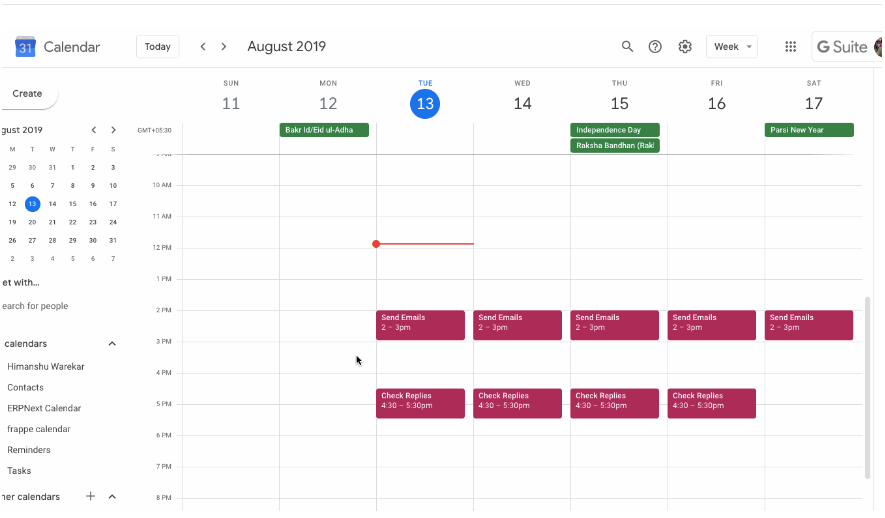This screenshot has height=518, width=885.
Task: Go to the next week arrow
Action: (x=224, y=47)
